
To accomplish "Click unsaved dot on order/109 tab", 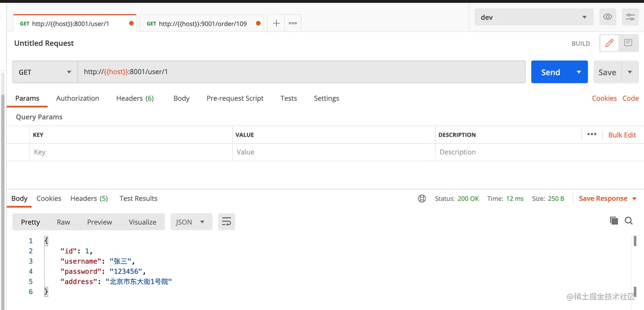I will pos(258,23).
